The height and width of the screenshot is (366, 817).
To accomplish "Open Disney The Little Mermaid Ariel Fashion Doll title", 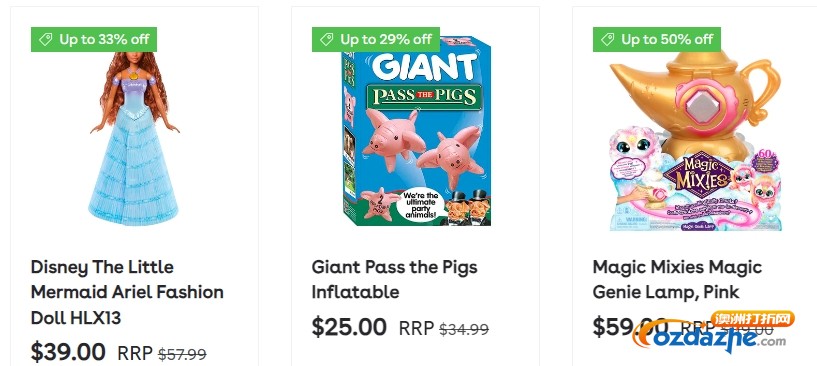I will [127, 292].
